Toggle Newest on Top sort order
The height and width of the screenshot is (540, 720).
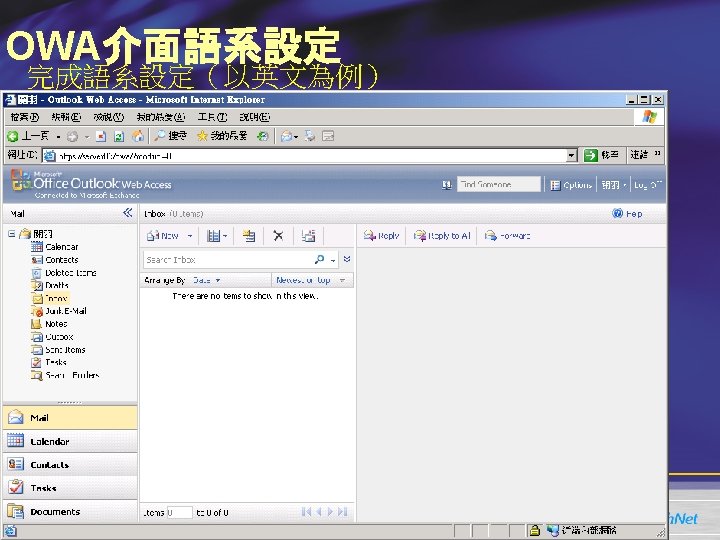click(x=311, y=280)
